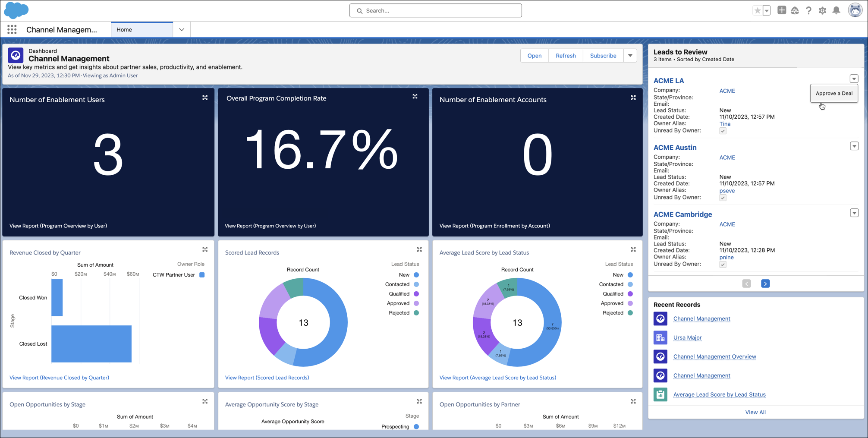Viewport: 868px width, 438px height.
Task: Expand the Number of Enablement Users widget
Action: pyautogui.click(x=205, y=98)
